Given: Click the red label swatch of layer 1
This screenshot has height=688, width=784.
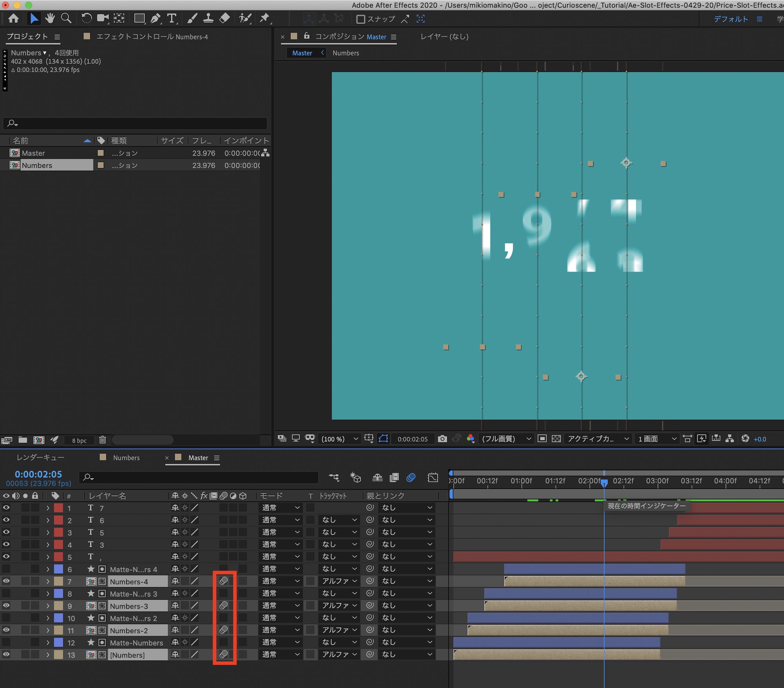Looking at the screenshot, I should point(58,508).
